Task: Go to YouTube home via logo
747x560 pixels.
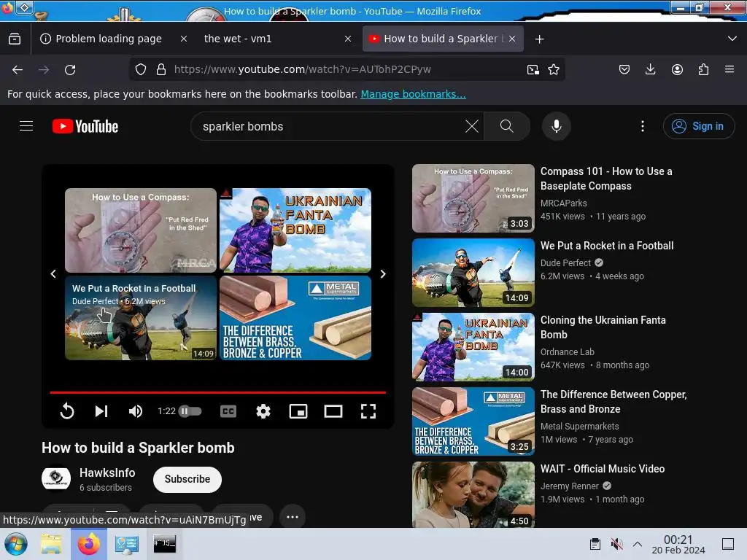Action: (x=85, y=126)
